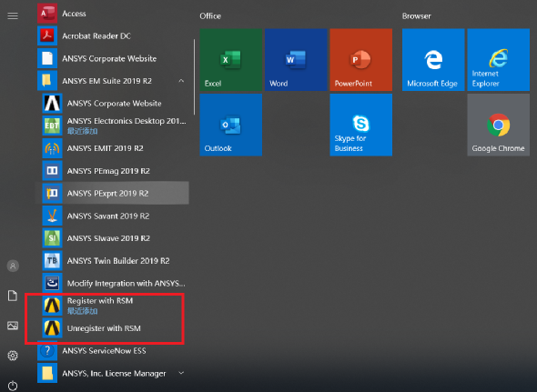Click the app list scrollbar
The width and height of the screenshot is (537, 392).
click(x=194, y=77)
